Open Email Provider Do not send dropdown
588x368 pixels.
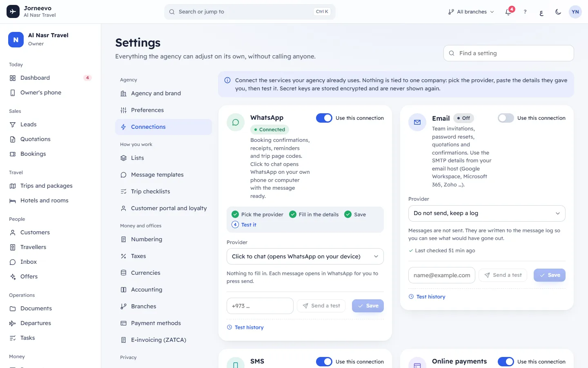coord(487,213)
